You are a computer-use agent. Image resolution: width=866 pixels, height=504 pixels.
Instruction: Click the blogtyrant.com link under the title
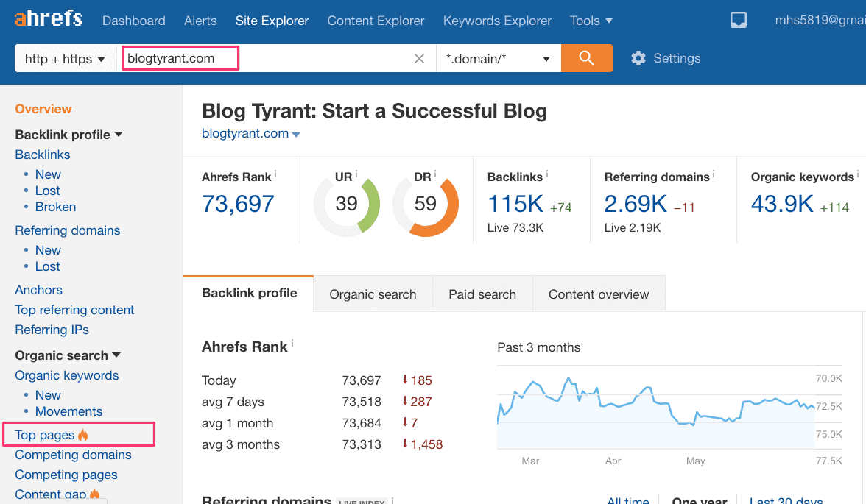click(245, 133)
